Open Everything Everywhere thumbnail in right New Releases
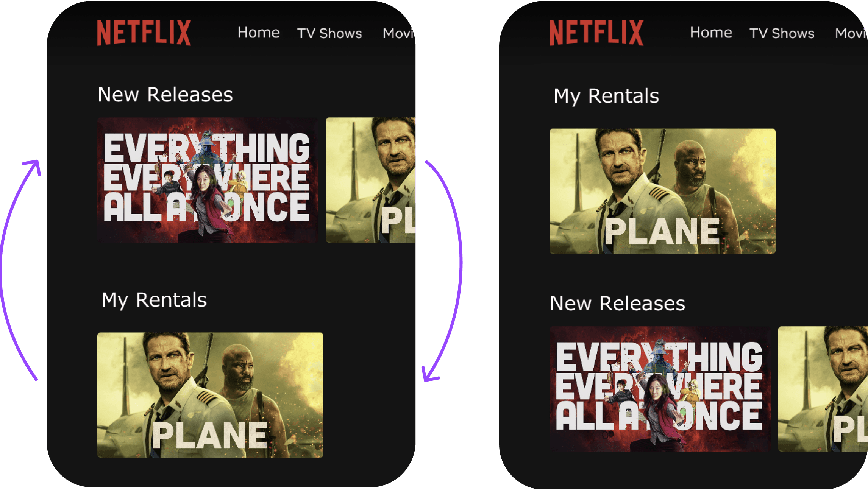Image resolution: width=868 pixels, height=489 pixels. 660,389
